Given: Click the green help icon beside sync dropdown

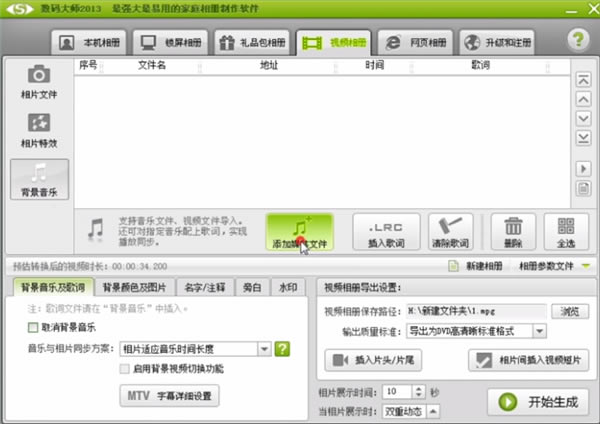Looking at the screenshot, I should pyautogui.click(x=282, y=349).
